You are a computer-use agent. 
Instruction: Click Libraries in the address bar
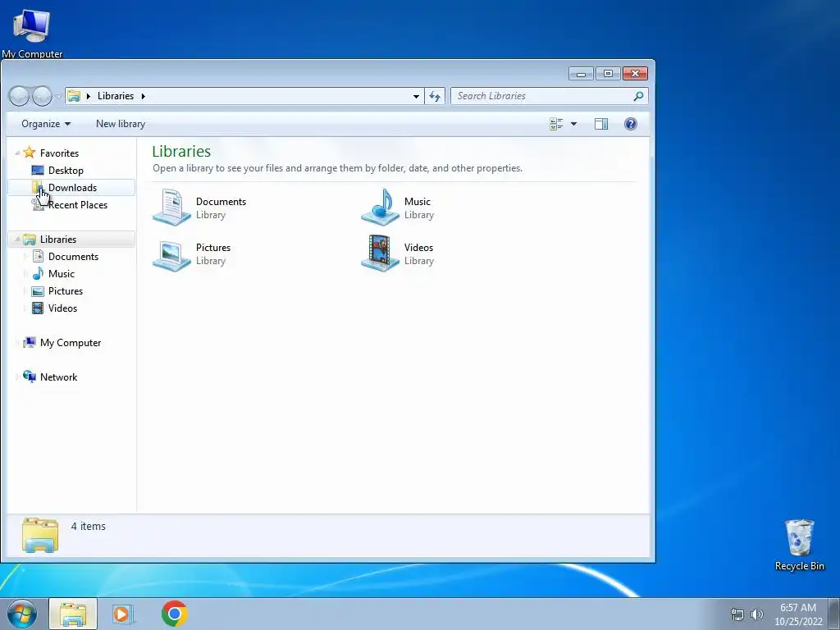[116, 96]
